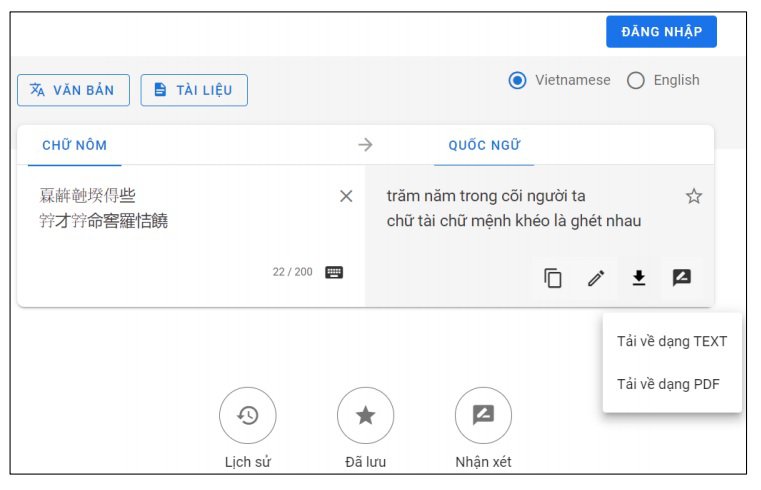761x490 pixels.
Task: Select the Vietnamese radio button
Action: (x=517, y=80)
